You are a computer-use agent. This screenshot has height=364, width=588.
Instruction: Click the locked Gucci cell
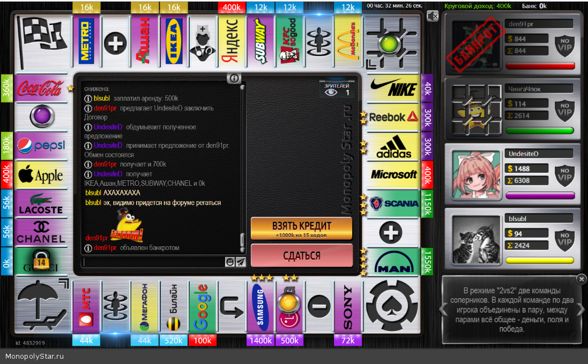[41, 261]
